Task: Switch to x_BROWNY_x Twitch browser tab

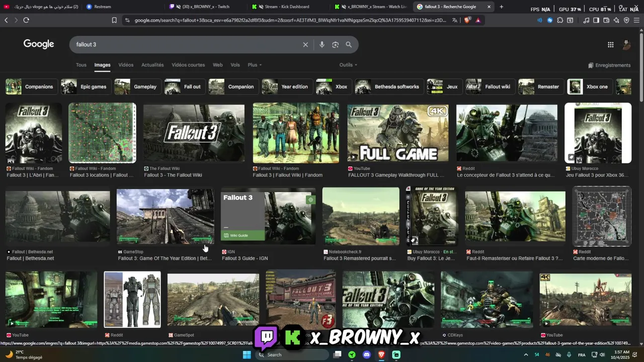Action: click(x=206, y=7)
